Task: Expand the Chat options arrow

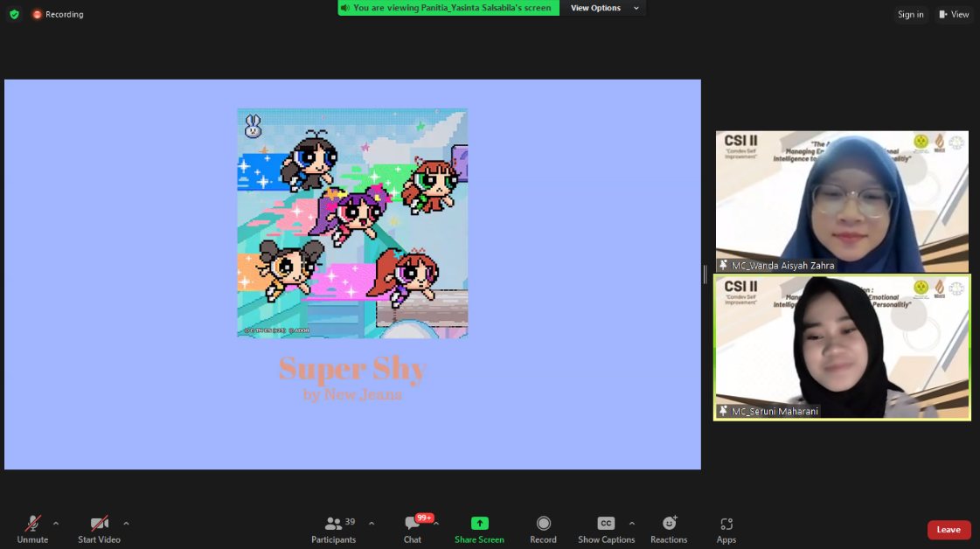Action: pos(436,524)
